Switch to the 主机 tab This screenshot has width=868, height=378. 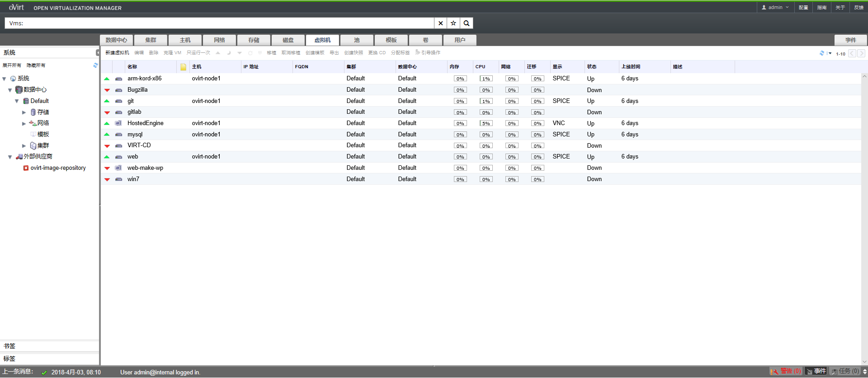185,40
